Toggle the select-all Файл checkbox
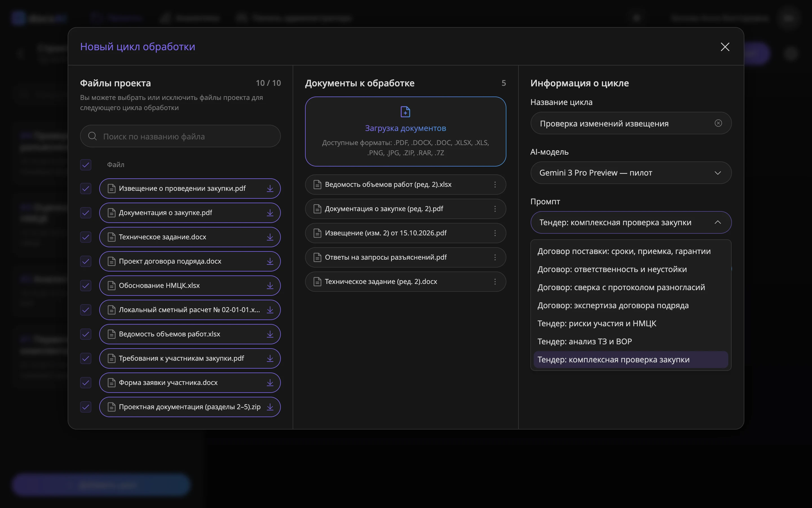This screenshot has height=508, width=812. click(85, 165)
